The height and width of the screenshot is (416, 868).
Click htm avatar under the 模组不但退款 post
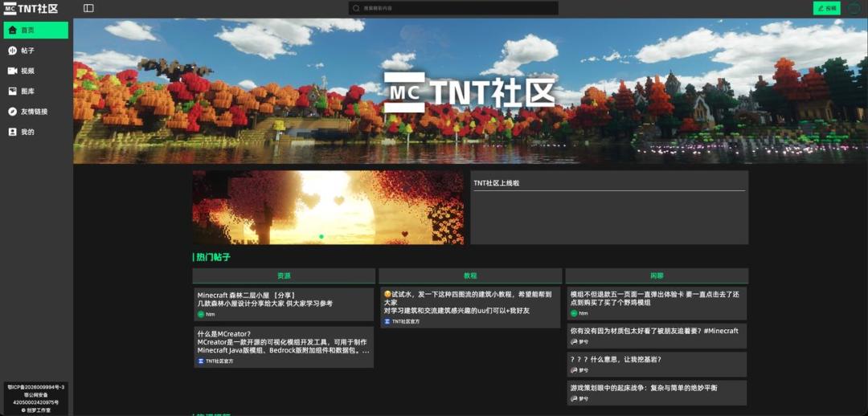[574, 314]
